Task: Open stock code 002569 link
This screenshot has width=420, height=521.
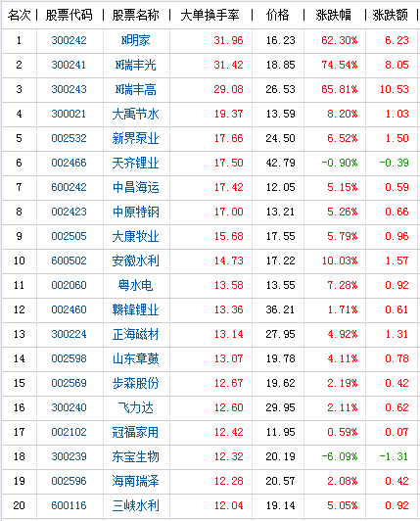Action: point(69,383)
